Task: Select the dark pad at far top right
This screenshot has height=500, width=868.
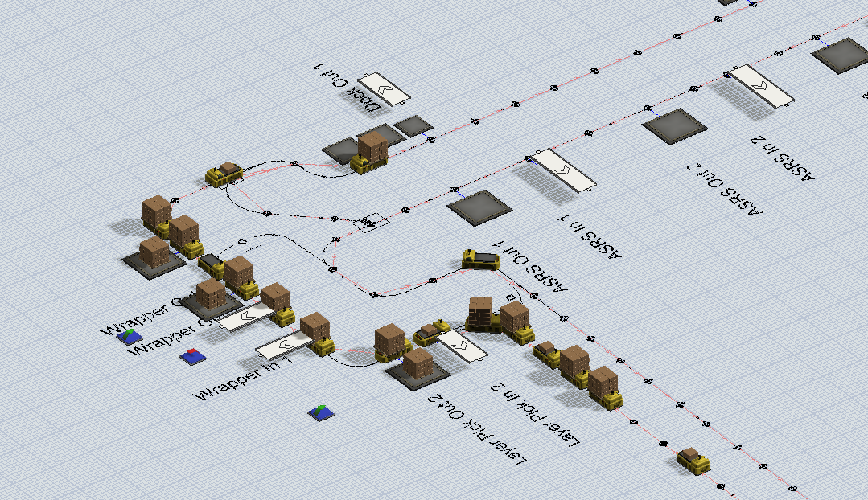Action: 841,53
